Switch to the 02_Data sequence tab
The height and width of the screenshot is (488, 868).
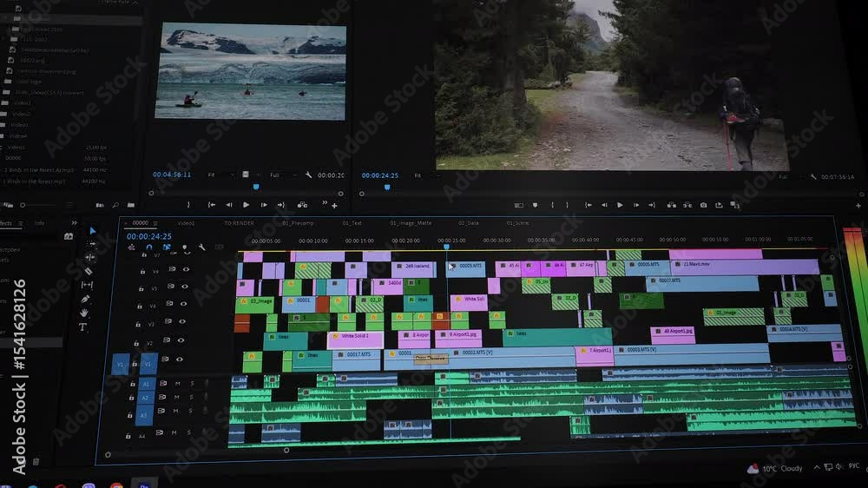coord(469,223)
